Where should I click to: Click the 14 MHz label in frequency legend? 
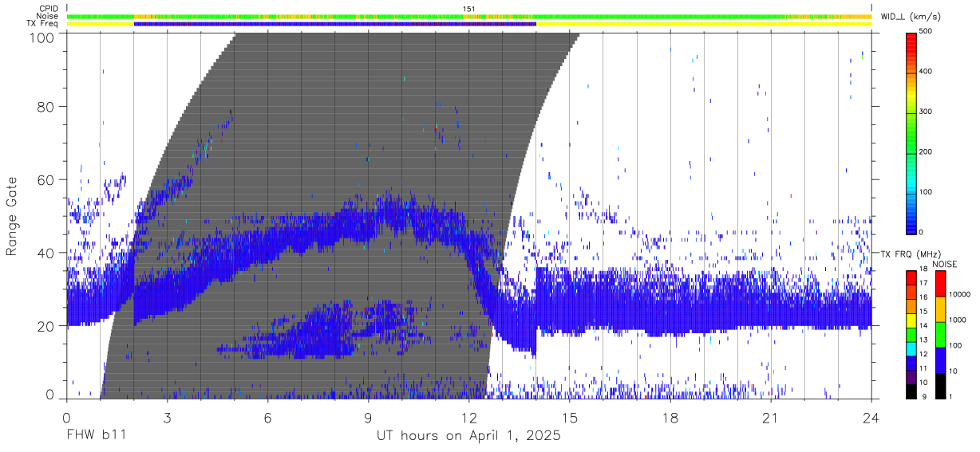pos(923,326)
